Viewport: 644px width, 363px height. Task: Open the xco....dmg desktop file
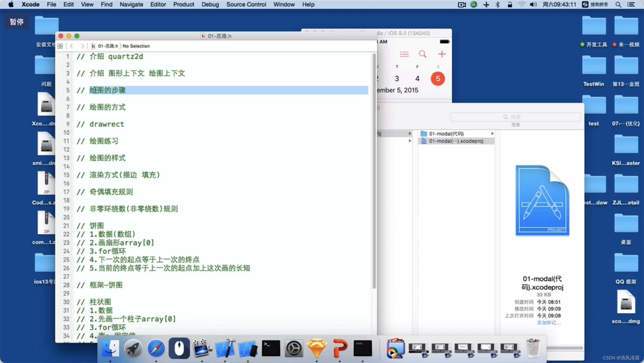pos(626,307)
